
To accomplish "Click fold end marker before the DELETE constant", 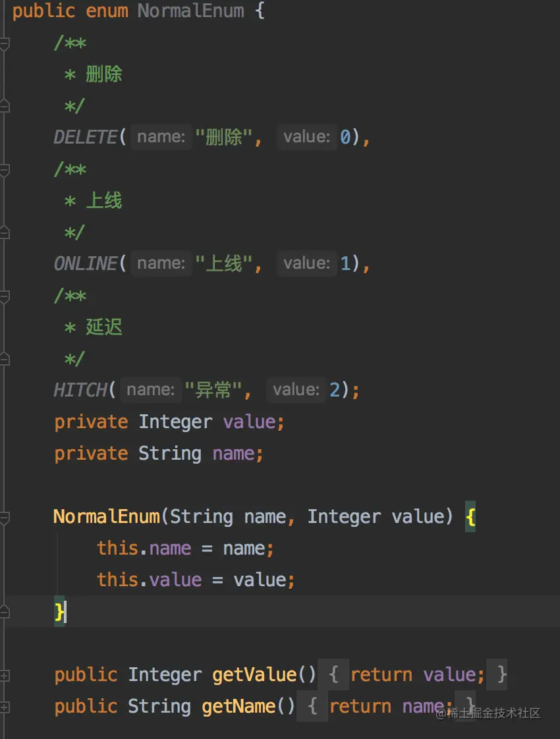I will [5, 107].
